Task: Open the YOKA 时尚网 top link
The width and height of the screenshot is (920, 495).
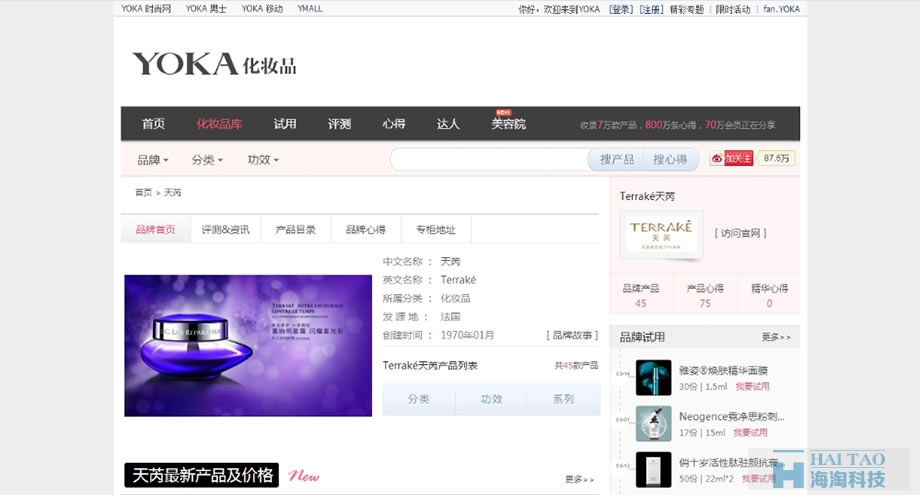Action: pyautogui.click(x=146, y=9)
